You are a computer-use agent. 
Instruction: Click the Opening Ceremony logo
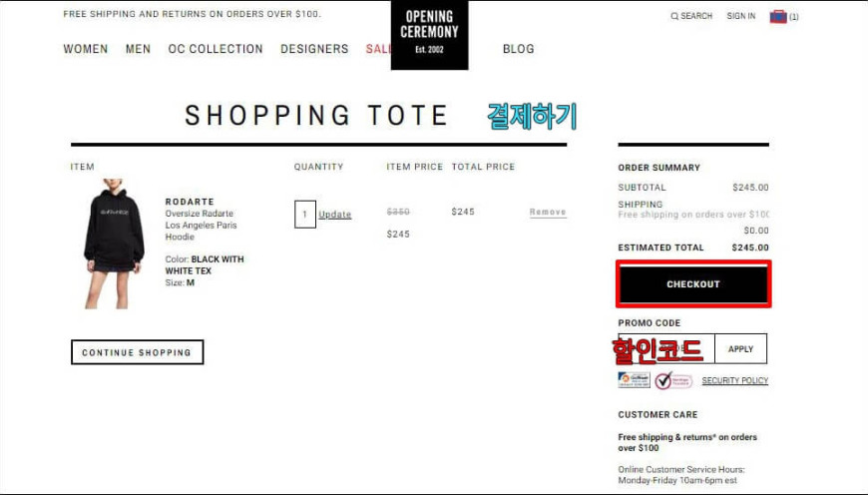(x=430, y=35)
